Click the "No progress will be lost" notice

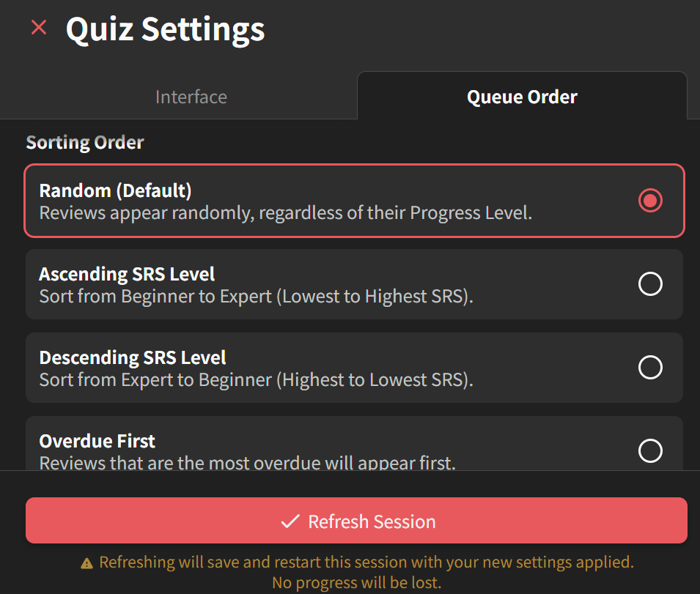(x=357, y=582)
